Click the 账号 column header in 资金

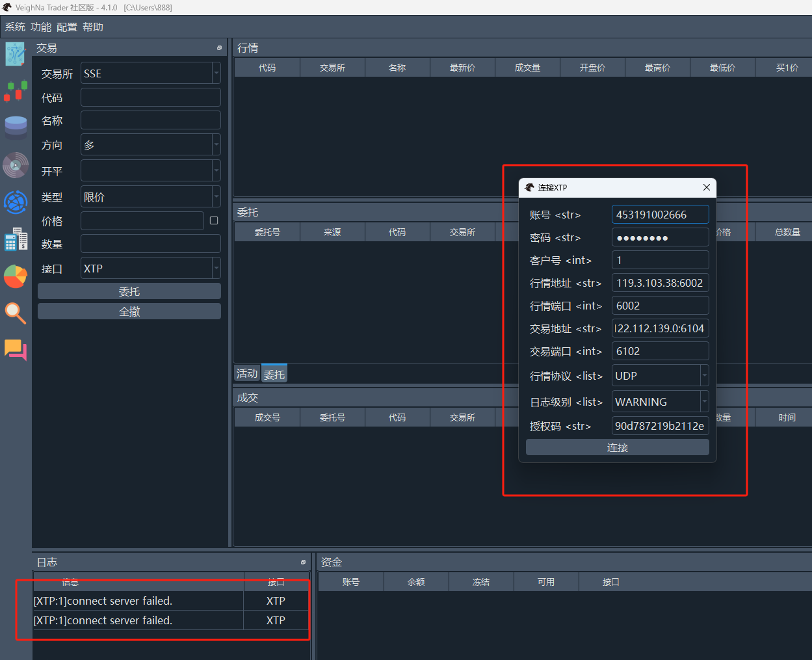pyautogui.click(x=351, y=582)
